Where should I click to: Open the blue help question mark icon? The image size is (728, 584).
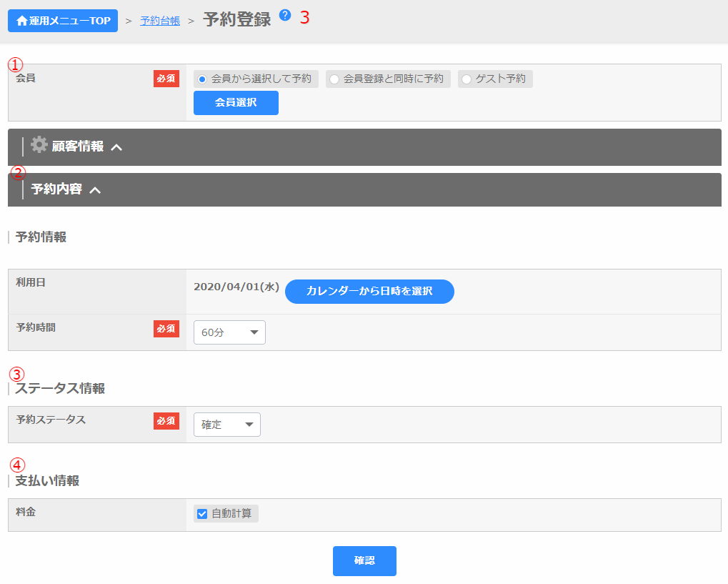pos(285,15)
